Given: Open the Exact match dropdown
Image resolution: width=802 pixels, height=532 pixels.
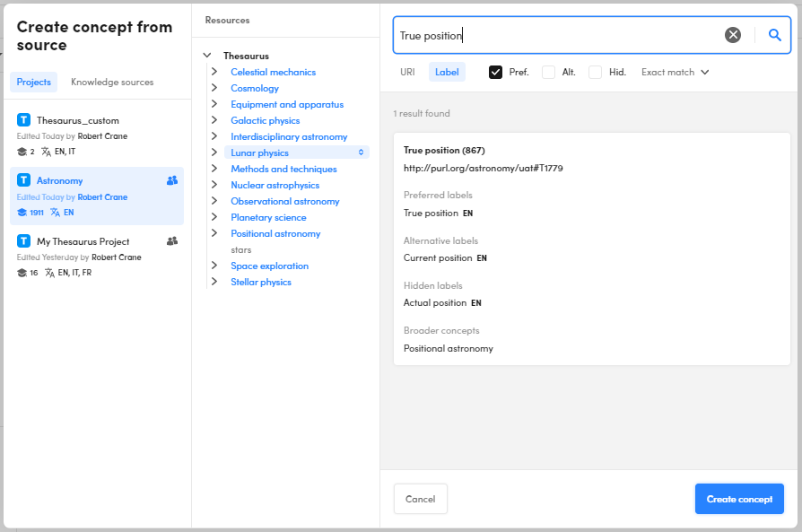Looking at the screenshot, I should [x=675, y=72].
